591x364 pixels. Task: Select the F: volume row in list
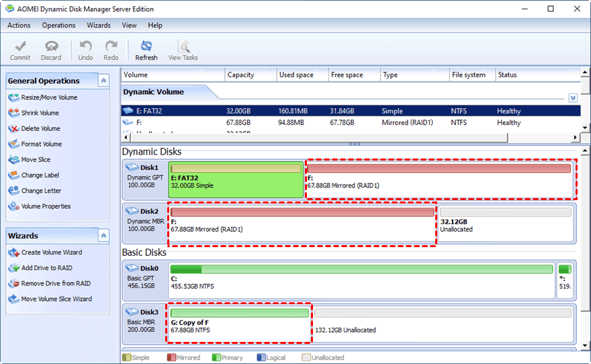351,122
